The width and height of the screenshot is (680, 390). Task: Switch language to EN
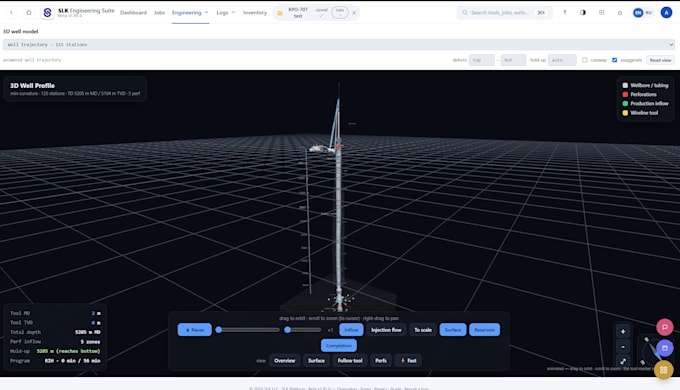[x=638, y=13]
